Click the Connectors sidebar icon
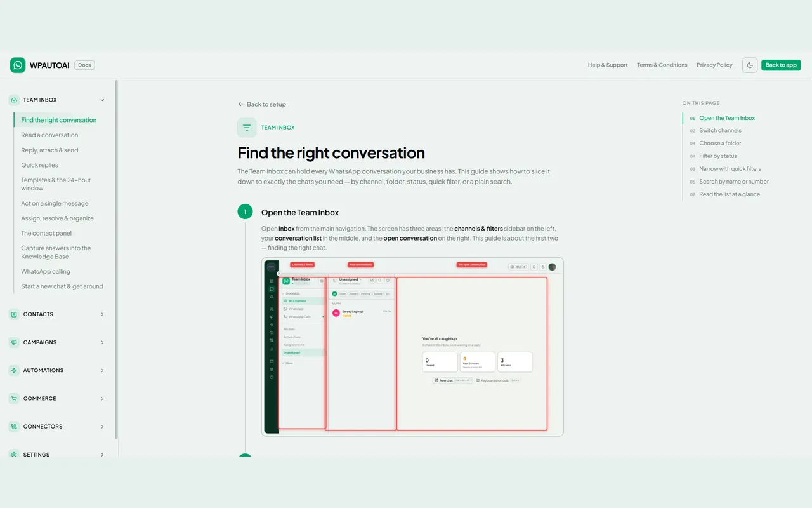The width and height of the screenshot is (812, 508). [14, 426]
